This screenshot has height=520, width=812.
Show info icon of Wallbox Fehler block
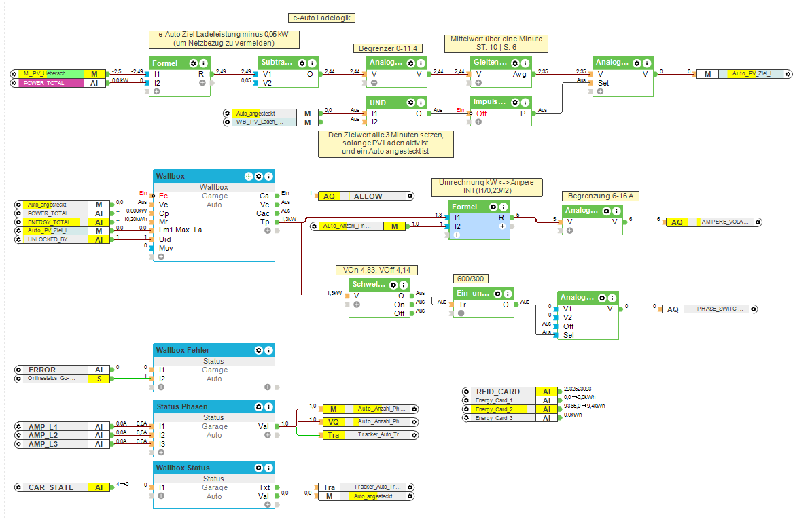[x=268, y=351]
